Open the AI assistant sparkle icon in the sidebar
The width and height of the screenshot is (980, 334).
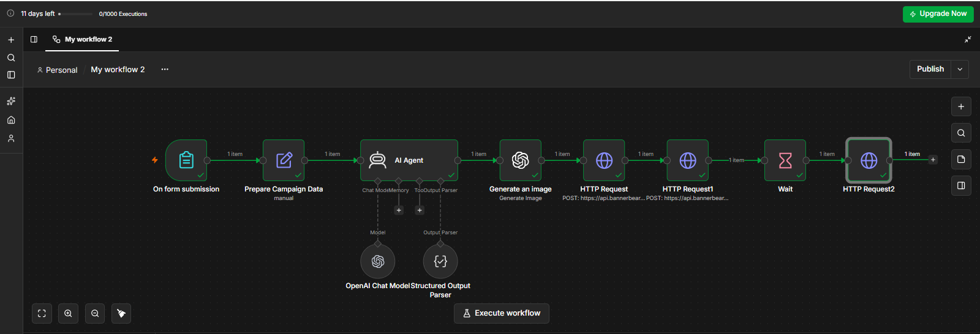11,101
